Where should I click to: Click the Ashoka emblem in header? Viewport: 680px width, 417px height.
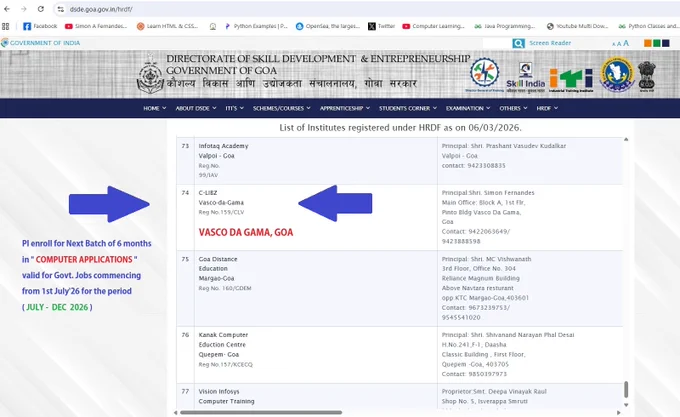[647, 76]
